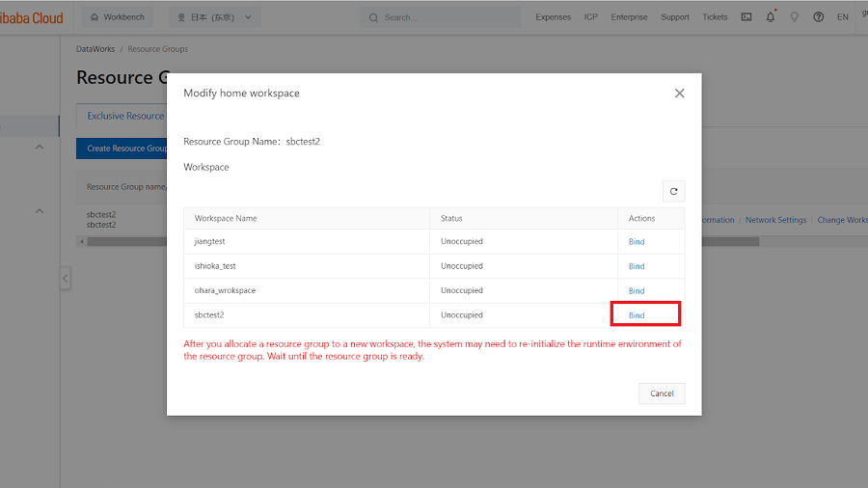
Task: Open the Expenses menu
Action: click(553, 17)
